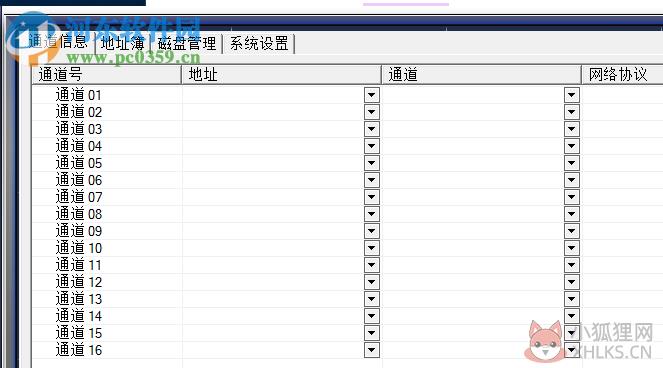Image resolution: width=663 pixels, height=368 pixels.
Task: Expand the 地址 dropdown for 通道 05
Action: [x=372, y=163]
